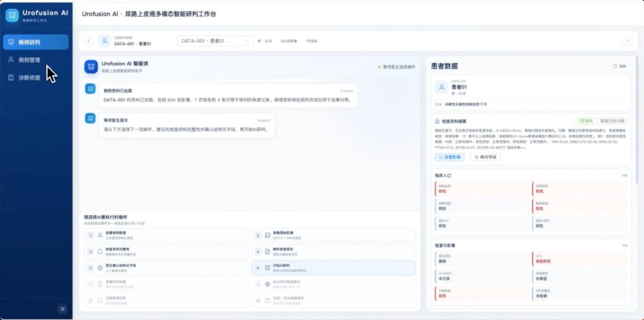Click the check-circle icon in disabled action 8
The image size is (644, 320).
(267, 284)
